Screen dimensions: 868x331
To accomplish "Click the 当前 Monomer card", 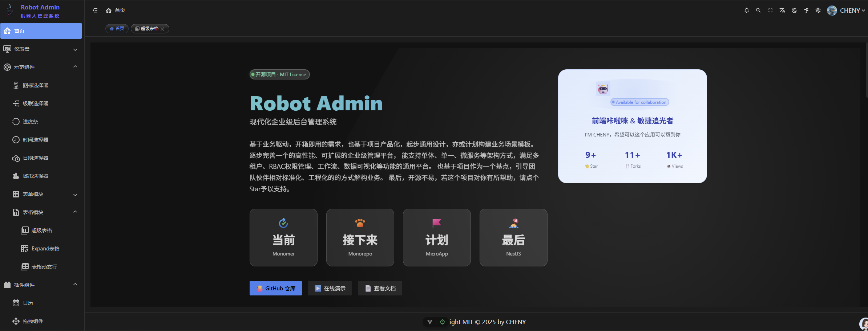I will pyautogui.click(x=283, y=237).
